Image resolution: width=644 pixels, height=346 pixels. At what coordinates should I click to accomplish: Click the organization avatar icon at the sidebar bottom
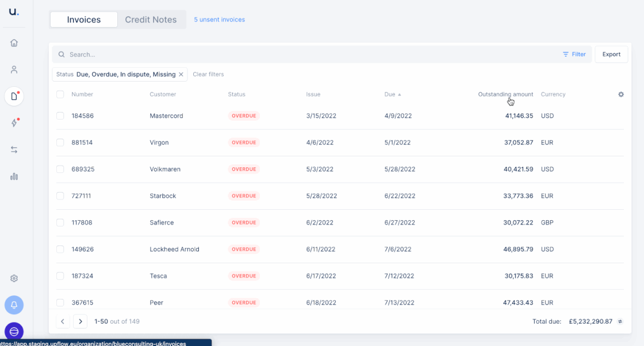tap(14, 331)
